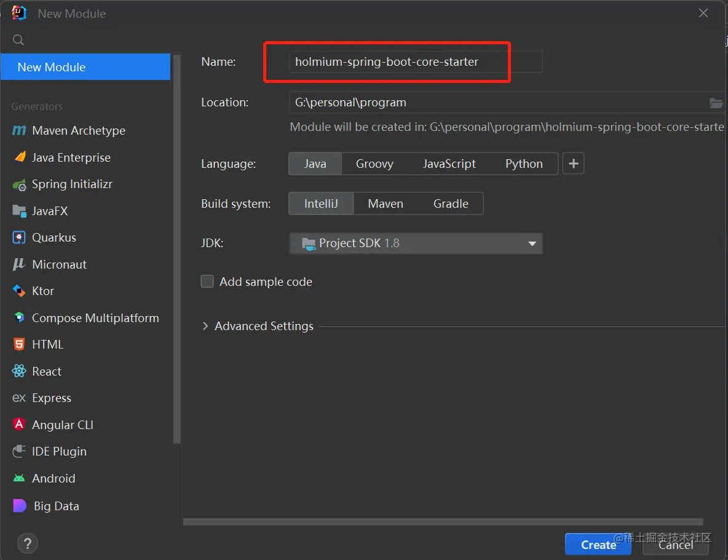Screen dimensions: 728x560
Task: Pick the Quarkus generator icon
Action: point(19,238)
